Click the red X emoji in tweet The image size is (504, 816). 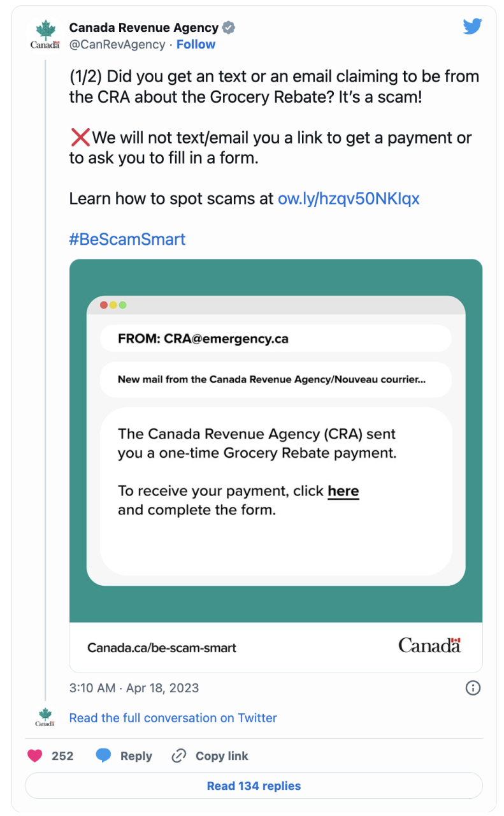[80, 137]
